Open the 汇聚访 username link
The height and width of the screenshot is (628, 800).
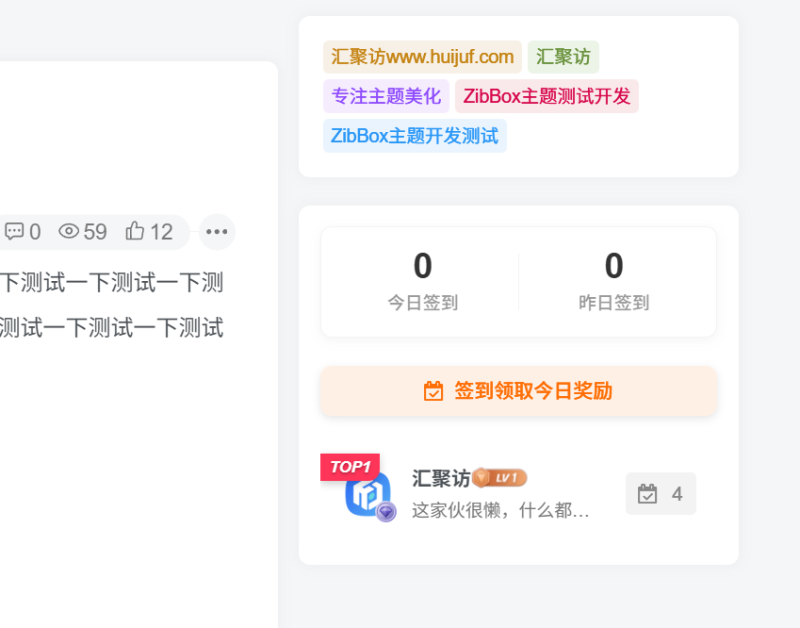pyautogui.click(x=440, y=478)
